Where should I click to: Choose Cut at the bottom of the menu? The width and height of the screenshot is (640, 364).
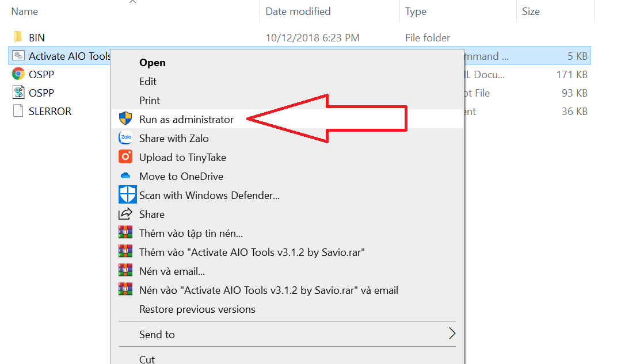coord(147,359)
